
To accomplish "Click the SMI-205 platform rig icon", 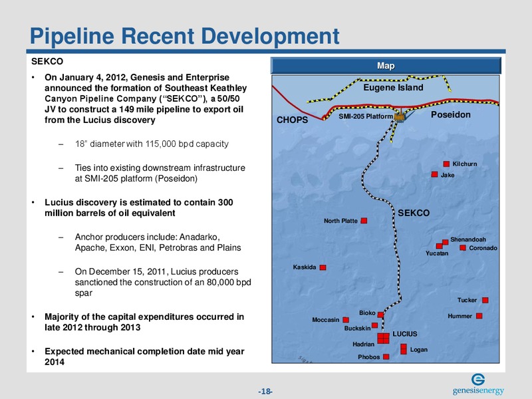I will 400,116.
